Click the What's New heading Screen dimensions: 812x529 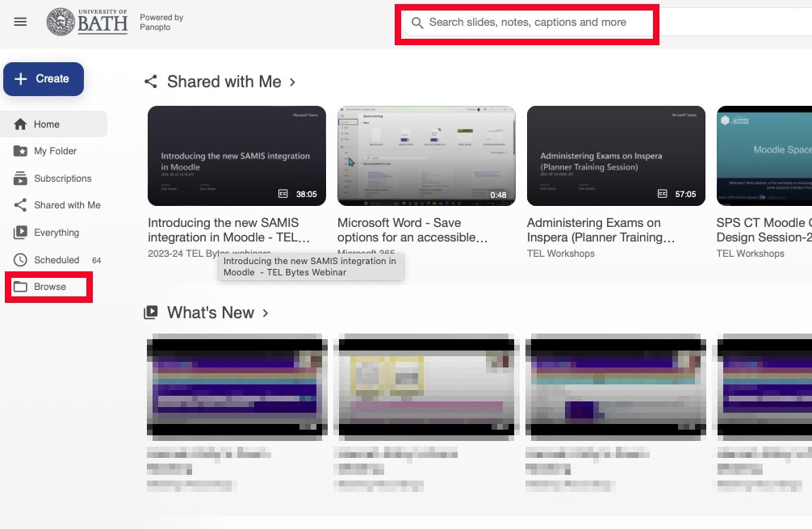click(x=210, y=313)
